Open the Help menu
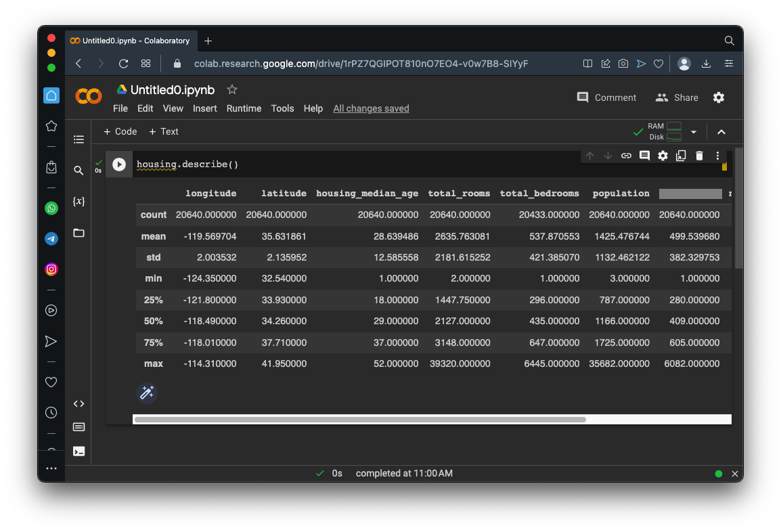Viewport: 781px width, 532px height. (313, 108)
